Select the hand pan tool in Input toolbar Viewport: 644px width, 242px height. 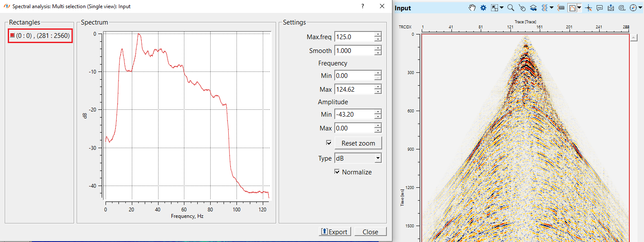click(x=472, y=8)
